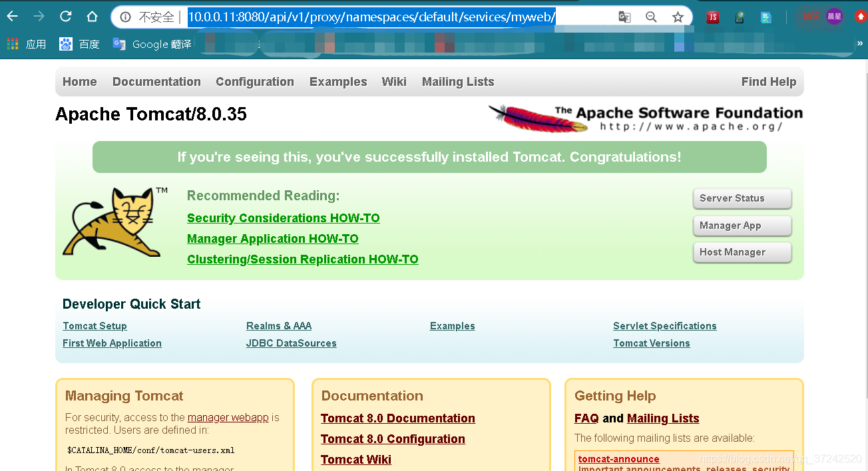Click the Apache Software Foundation feather logo
The height and width of the screenshot is (471, 868).
[645, 118]
